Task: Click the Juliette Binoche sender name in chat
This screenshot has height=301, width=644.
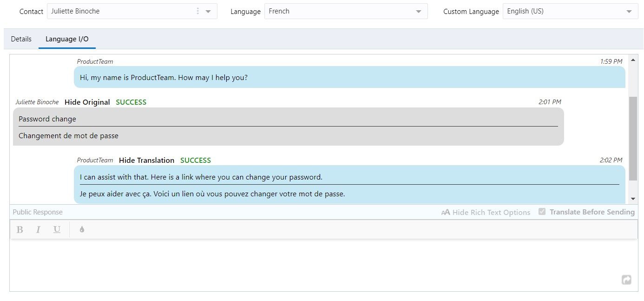Action: tap(37, 102)
